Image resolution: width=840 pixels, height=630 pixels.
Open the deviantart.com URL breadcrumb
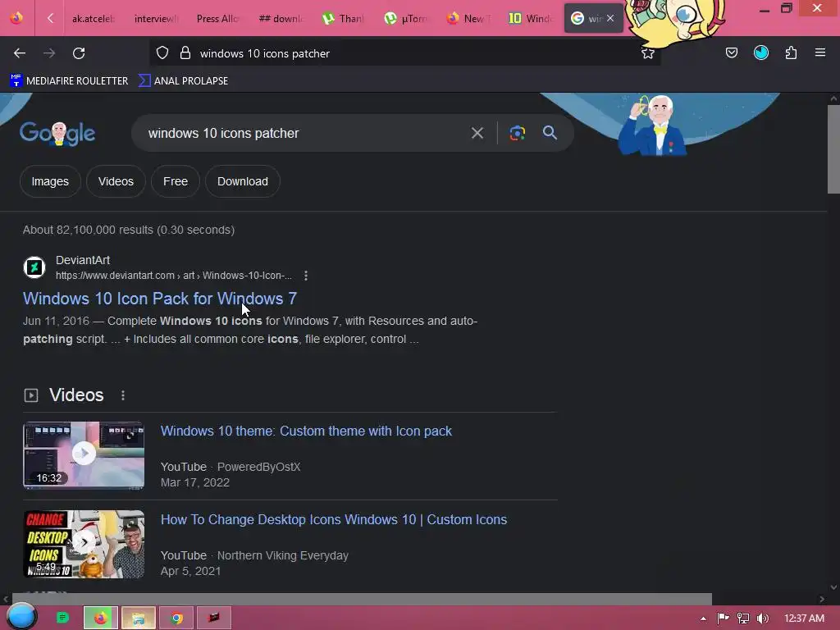click(174, 276)
